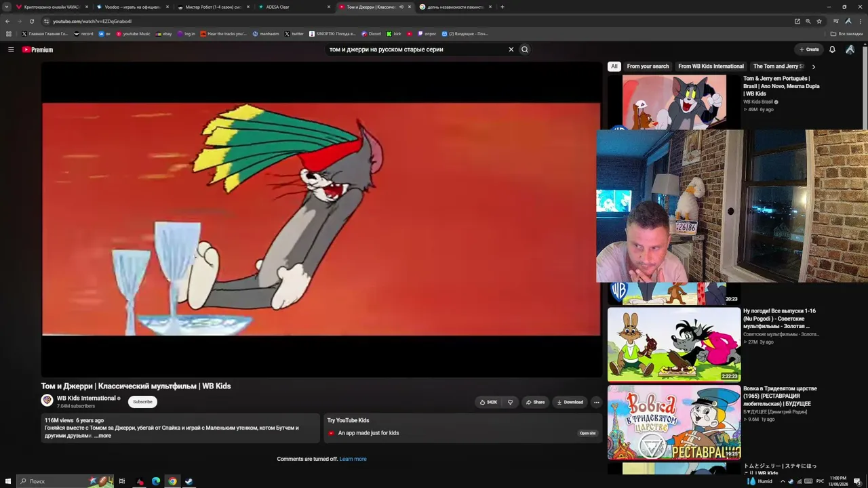Switch to the VAVADA browser tab
The image size is (868, 488).
pyautogui.click(x=52, y=7)
